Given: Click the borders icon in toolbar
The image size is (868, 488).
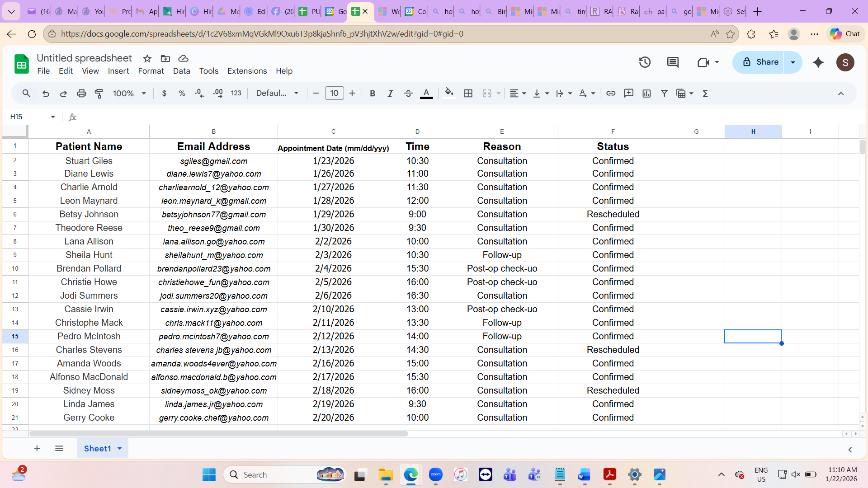Looking at the screenshot, I should (x=468, y=94).
